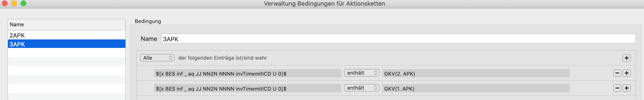The height and width of the screenshot is (100, 644).
Task: Click the value field containing GKV(2. APK)
Action: (x=476, y=73)
